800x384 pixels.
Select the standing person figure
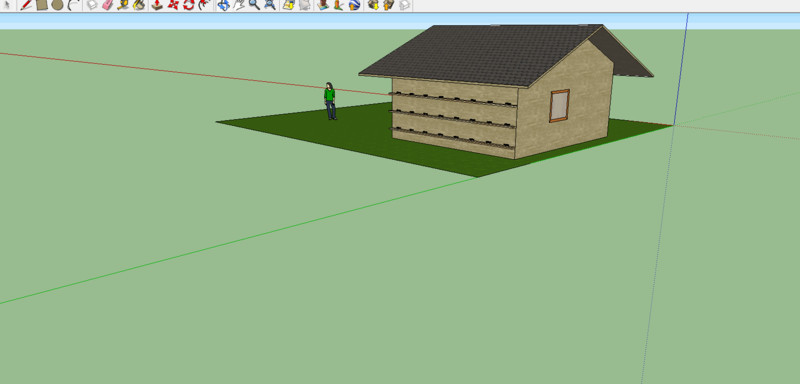tap(330, 101)
